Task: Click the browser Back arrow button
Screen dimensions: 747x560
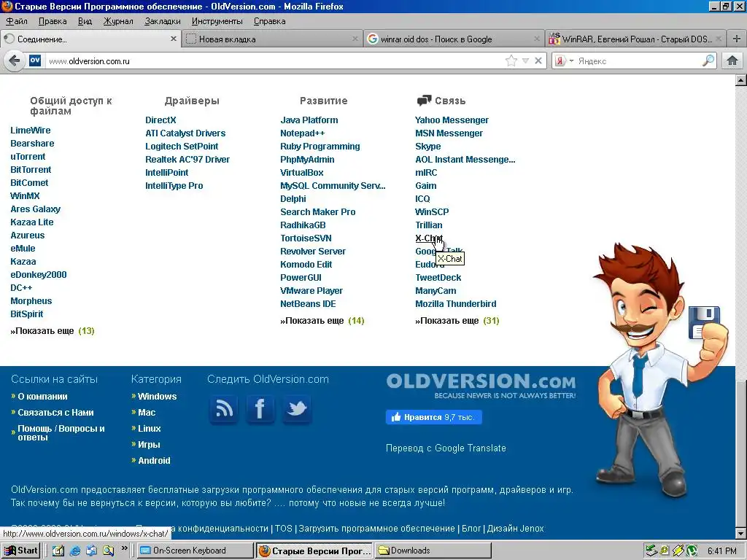Action: point(15,61)
